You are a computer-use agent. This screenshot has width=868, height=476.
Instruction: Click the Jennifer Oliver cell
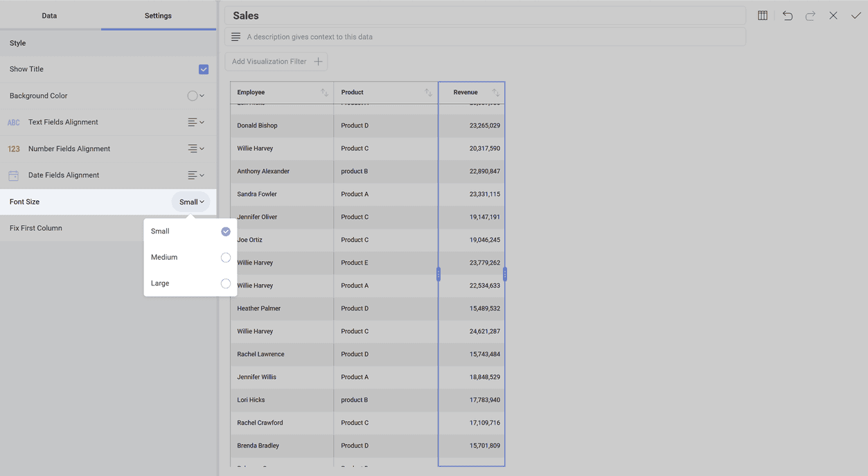[x=282, y=217]
